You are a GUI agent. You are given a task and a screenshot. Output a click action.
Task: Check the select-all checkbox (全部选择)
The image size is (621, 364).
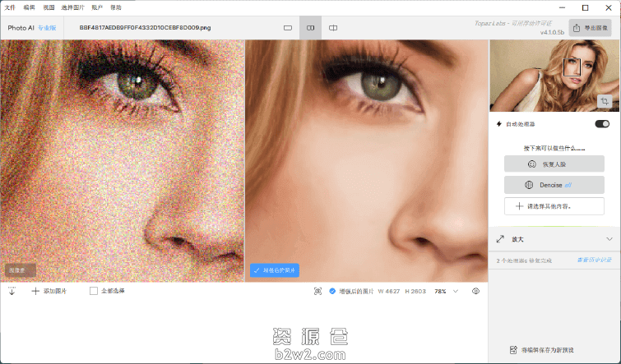94,291
